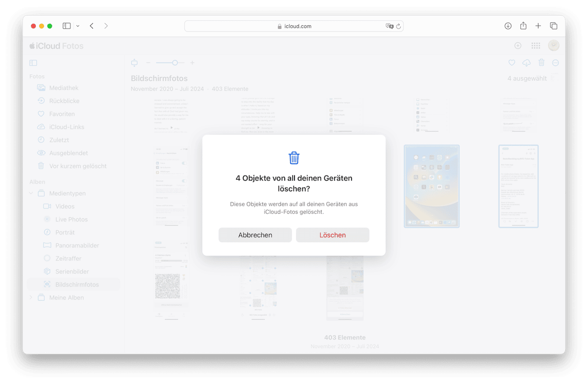Click the iCloud download icon
This screenshot has width=588, height=384.
(527, 63)
